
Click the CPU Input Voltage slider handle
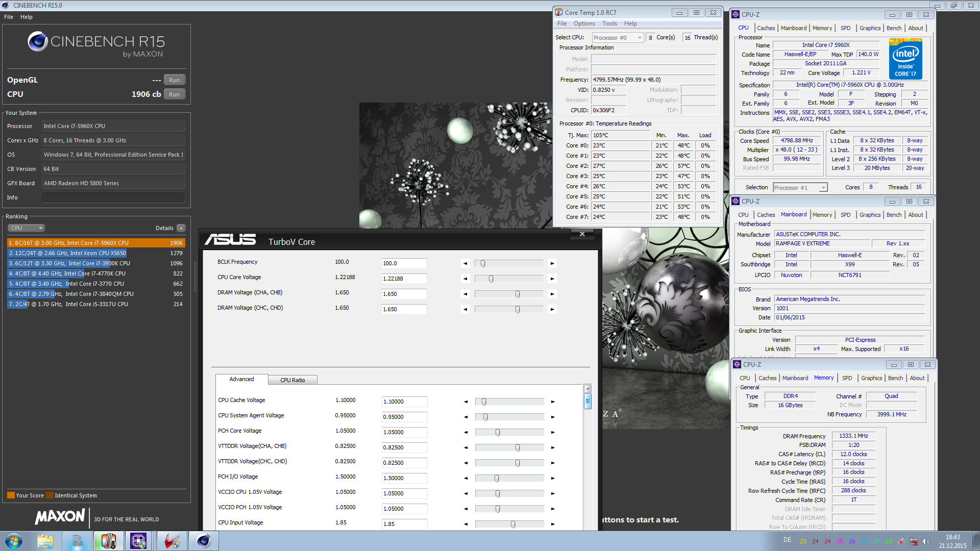(x=513, y=524)
